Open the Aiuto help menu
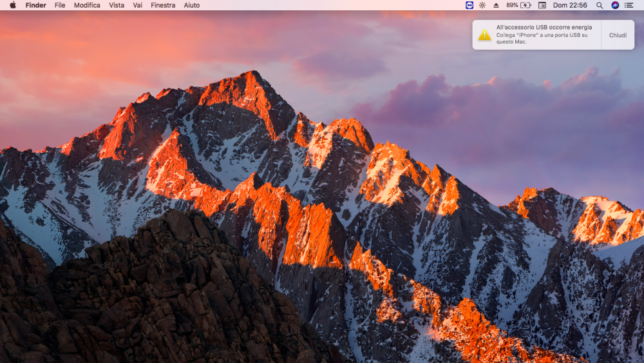This screenshot has height=363, width=644. click(192, 5)
